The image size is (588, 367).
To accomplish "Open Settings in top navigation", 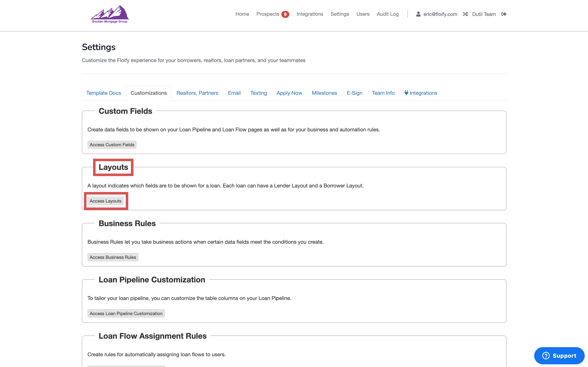I will (x=340, y=14).
